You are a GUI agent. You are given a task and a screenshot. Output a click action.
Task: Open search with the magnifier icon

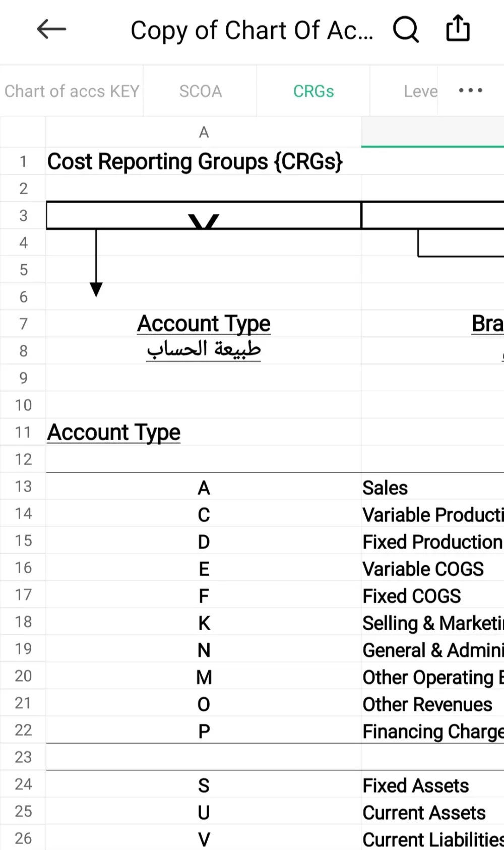pyautogui.click(x=406, y=29)
